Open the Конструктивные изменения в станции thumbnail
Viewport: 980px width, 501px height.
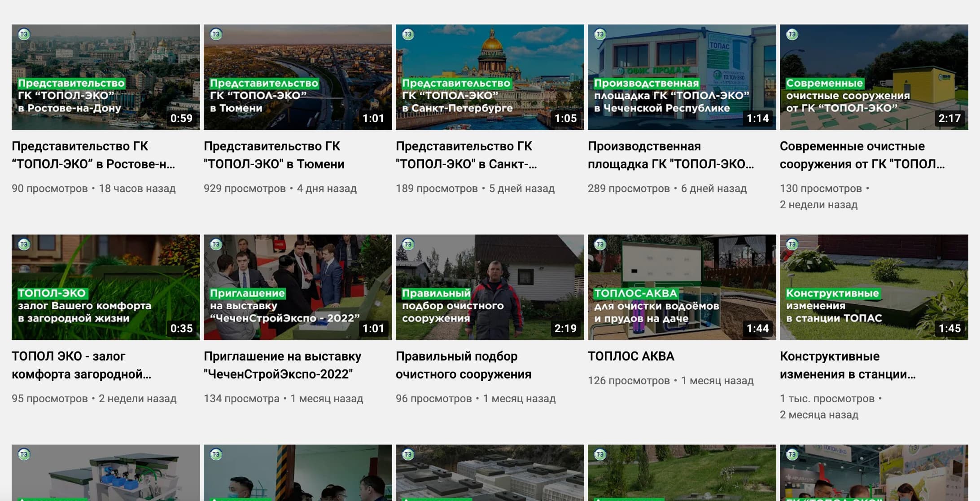[874, 287]
